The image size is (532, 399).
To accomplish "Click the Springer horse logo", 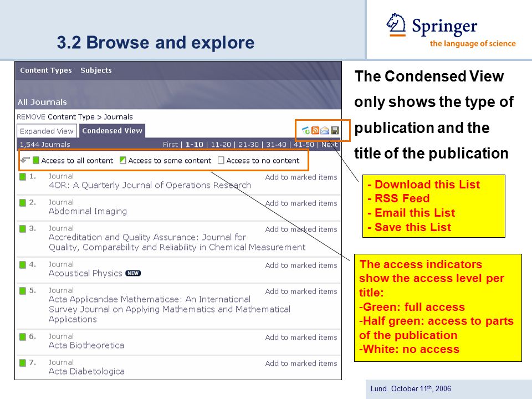I will [x=396, y=25].
